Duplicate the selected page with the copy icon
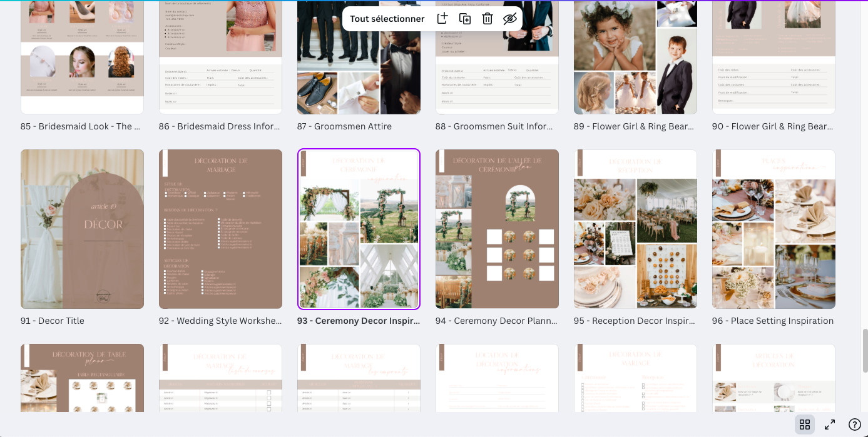 465,19
